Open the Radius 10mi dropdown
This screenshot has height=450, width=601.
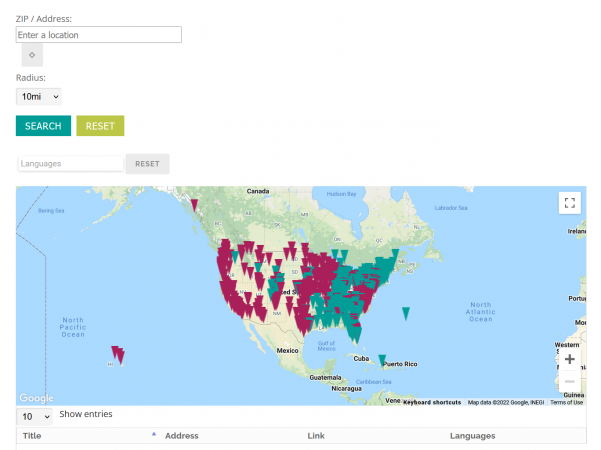pyautogui.click(x=39, y=97)
